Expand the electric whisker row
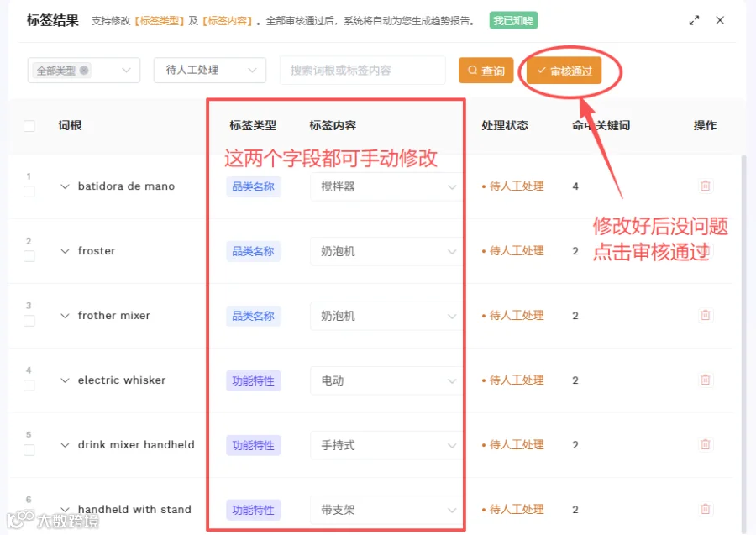756x535 pixels. (65, 380)
